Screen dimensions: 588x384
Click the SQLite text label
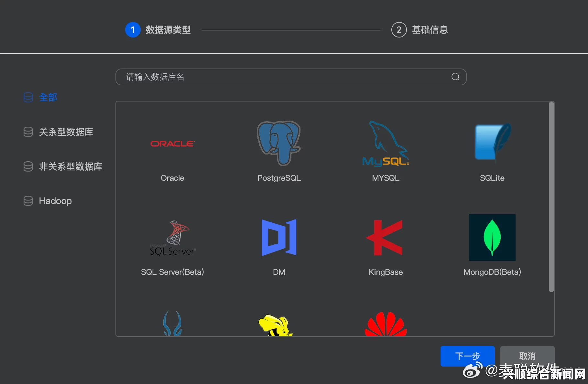(x=492, y=178)
